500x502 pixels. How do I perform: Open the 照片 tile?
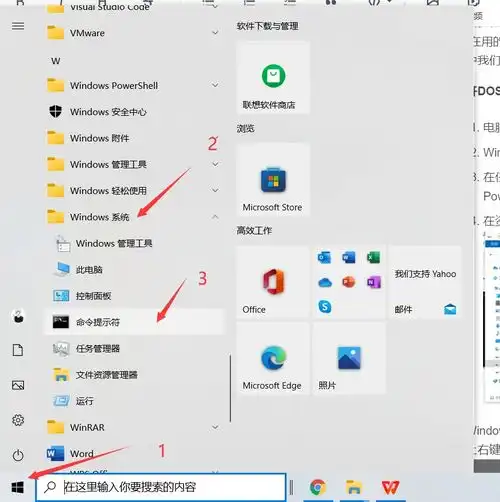(349, 359)
